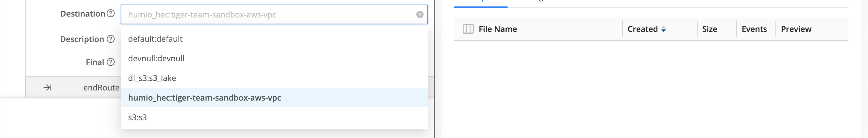The height and width of the screenshot is (138, 868).
Task: Click the File Name column header
Action: (x=498, y=29)
